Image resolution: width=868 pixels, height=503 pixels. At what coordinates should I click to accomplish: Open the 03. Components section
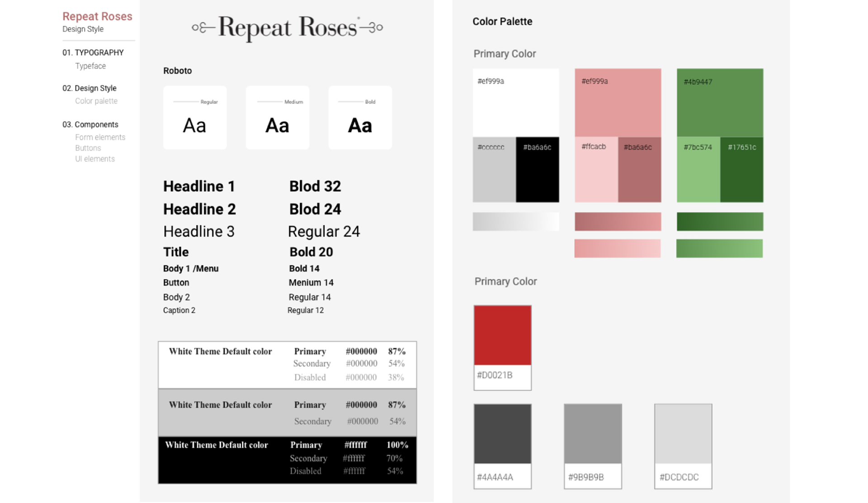(90, 124)
